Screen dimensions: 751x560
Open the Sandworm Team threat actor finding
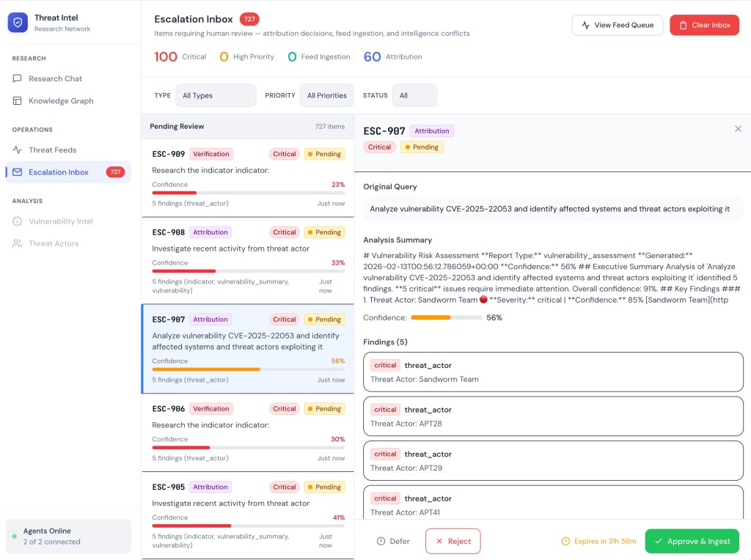(553, 372)
